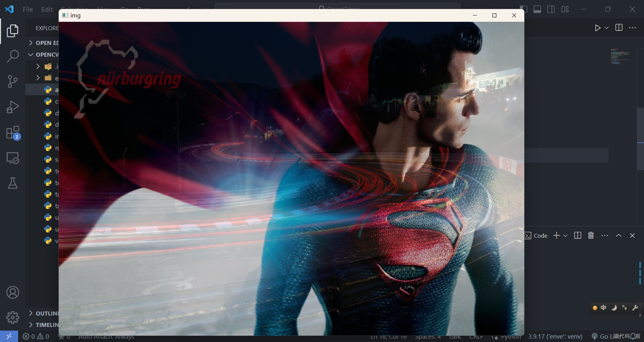This screenshot has height=342, width=644.
Task: Open the Python file starting with 'c'
Action: click(42, 101)
